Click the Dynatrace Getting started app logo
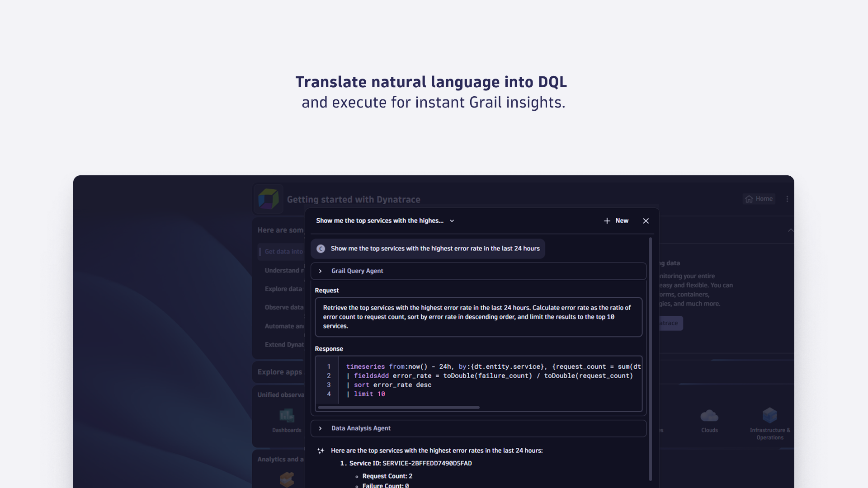 268,199
